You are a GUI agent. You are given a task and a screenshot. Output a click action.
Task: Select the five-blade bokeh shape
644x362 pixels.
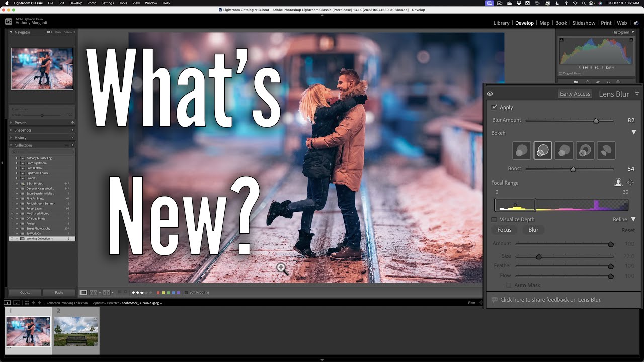pyautogui.click(x=563, y=150)
